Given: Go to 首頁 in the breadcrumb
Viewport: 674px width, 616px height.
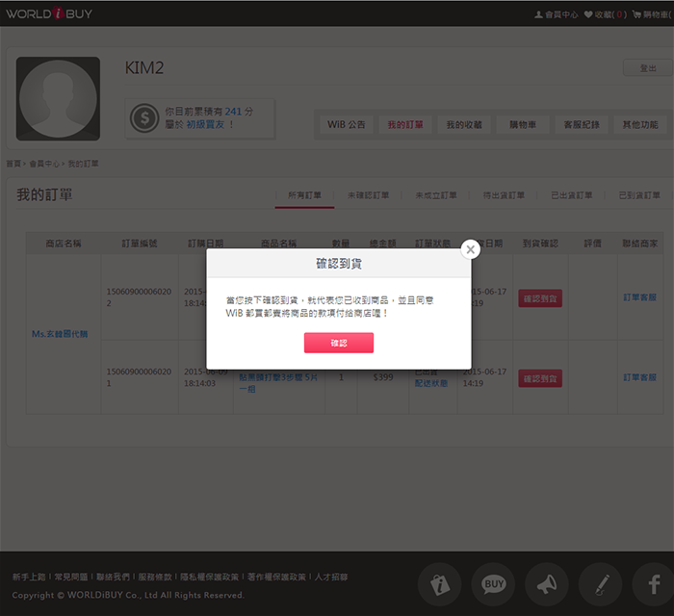Looking at the screenshot, I should pyautogui.click(x=13, y=164).
